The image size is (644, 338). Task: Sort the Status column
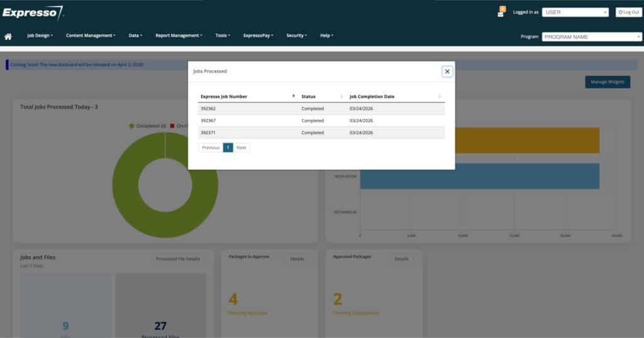click(341, 97)
